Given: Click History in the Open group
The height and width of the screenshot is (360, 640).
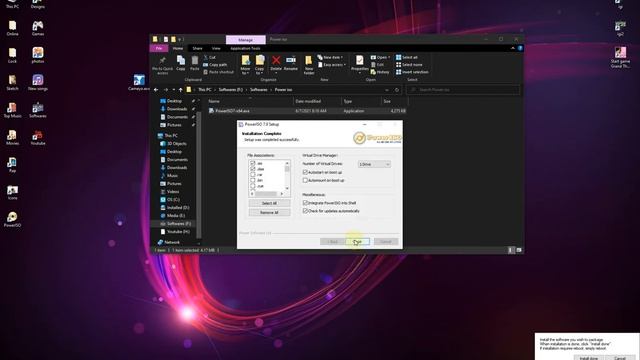Looking at the screenshot, I should point(380,72).
